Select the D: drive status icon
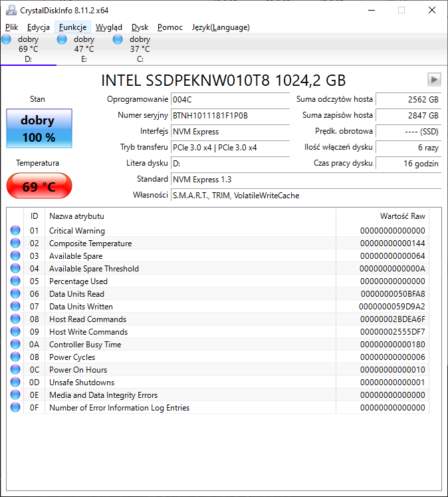 coord(7,40)
